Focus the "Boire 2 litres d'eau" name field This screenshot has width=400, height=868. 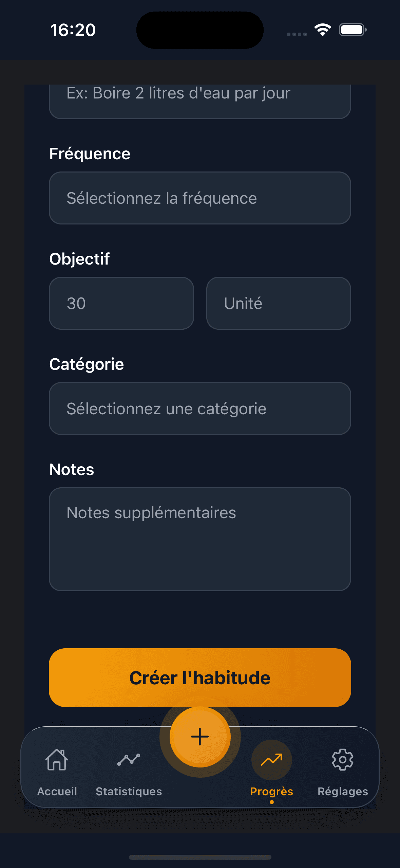click(200, 98)
